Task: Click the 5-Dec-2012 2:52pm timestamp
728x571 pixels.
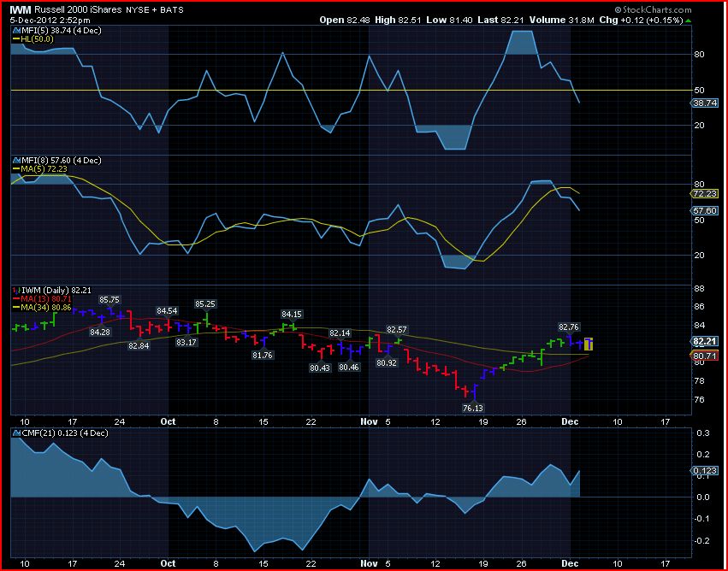Action: click(50, 20)
